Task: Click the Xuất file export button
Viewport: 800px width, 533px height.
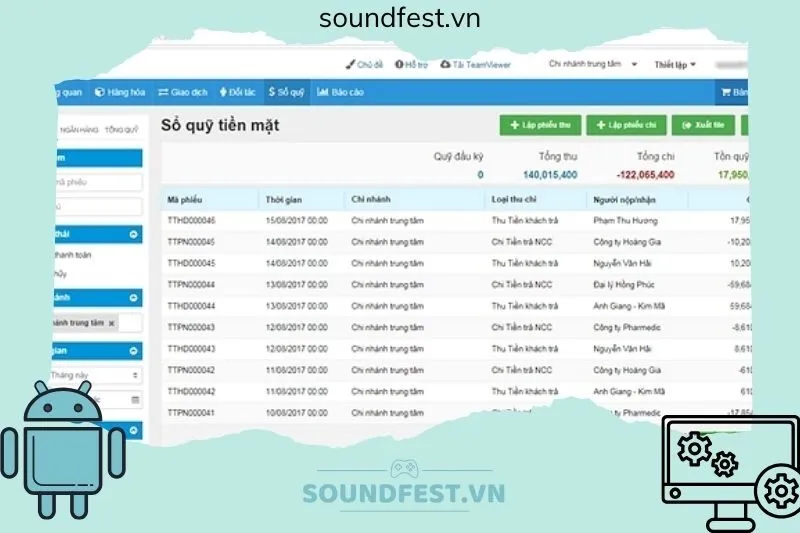Action: pyautogui.click(x=704, y=125)
